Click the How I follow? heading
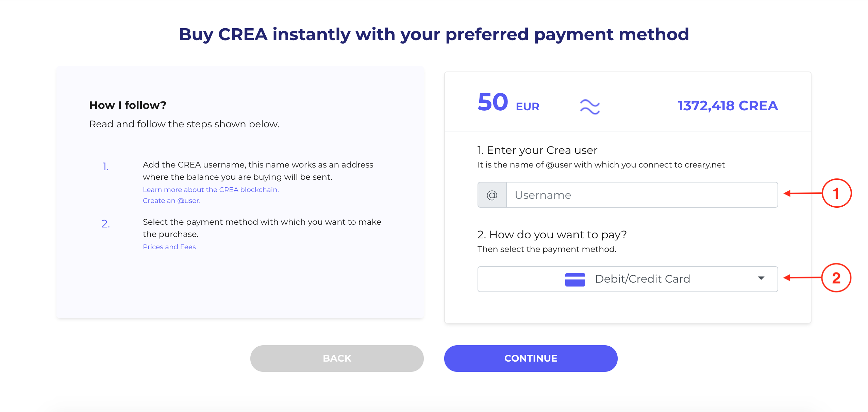 [128, 105]
